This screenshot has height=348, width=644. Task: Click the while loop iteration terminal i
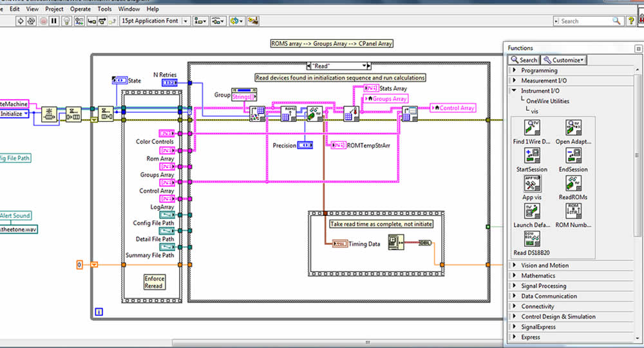[x=99, y=312]
